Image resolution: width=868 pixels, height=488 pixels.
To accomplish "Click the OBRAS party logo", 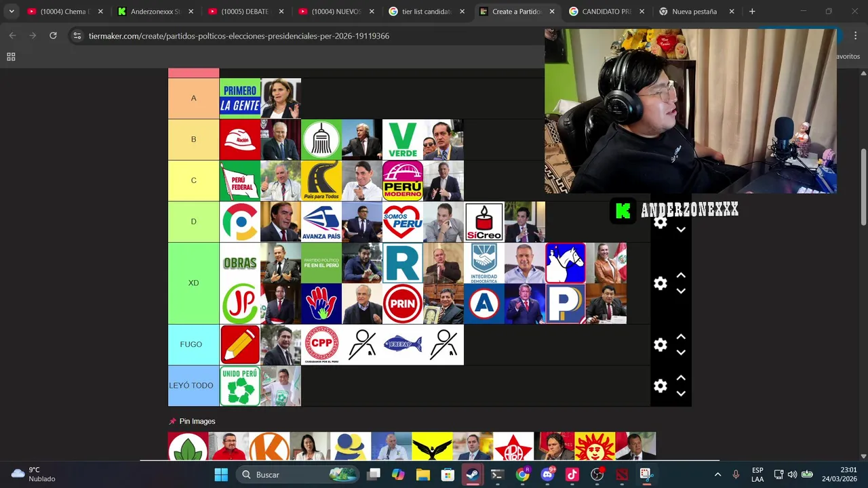I will tap(240, 263).
